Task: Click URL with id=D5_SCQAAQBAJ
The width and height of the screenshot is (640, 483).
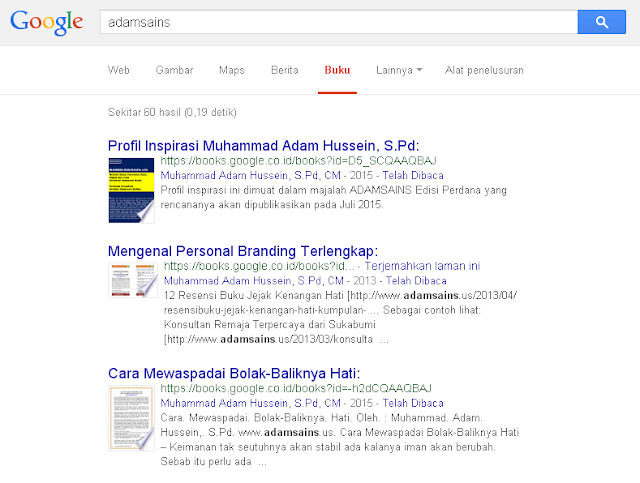Action: point(298,161)
